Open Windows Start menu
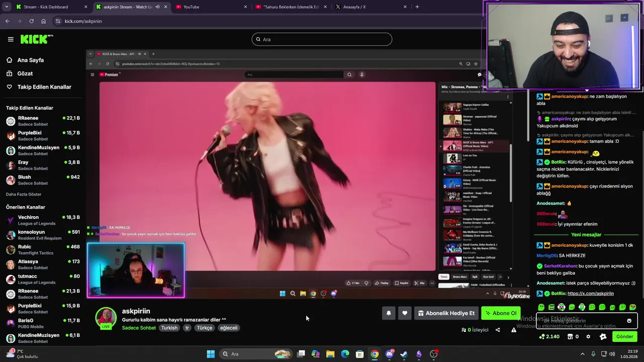The width and height of the screenshot is (644, 362). [x=211, y=354]
